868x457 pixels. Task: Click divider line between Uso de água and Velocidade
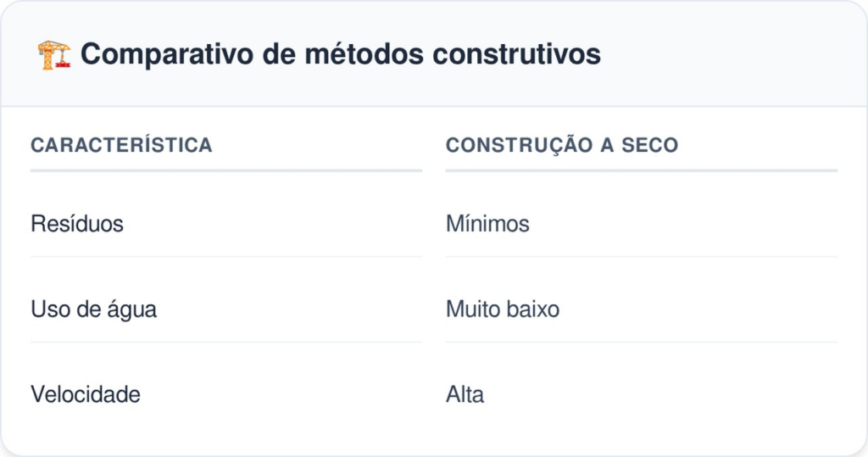(x=225, y=342)
